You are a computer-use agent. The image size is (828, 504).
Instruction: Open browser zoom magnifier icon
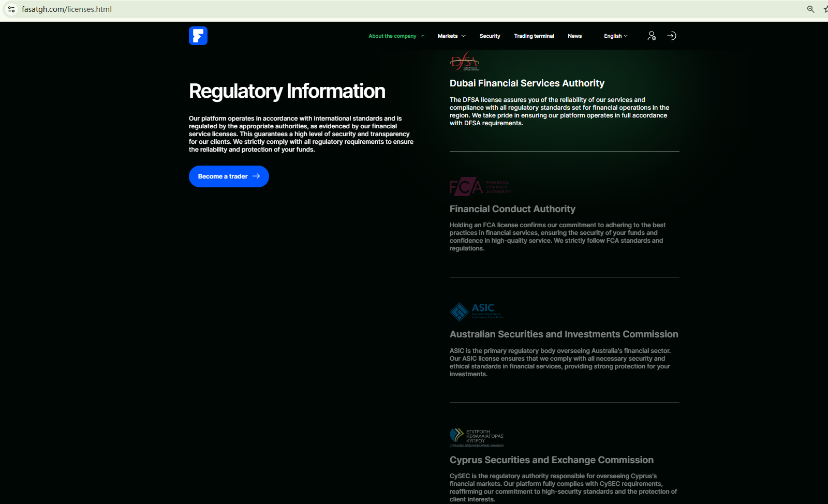pyautogui.click(x=810, y=9)
